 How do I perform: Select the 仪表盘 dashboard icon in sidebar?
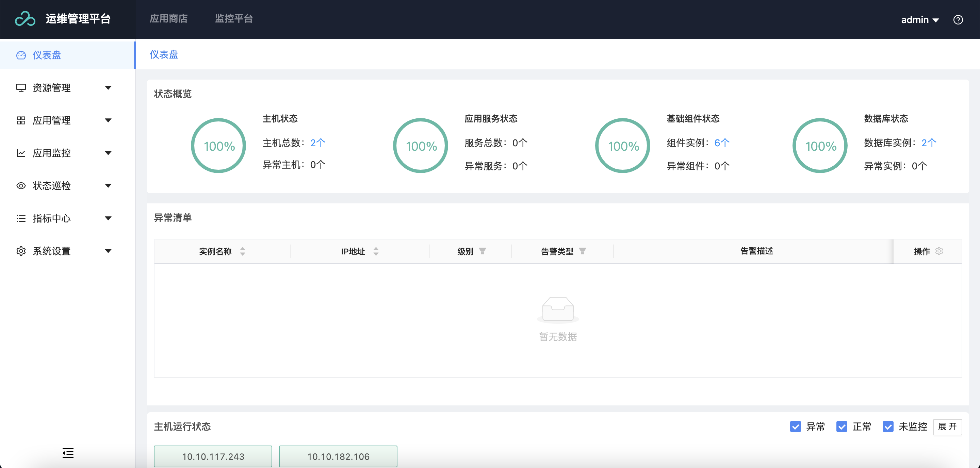click(x=21, y=55)
